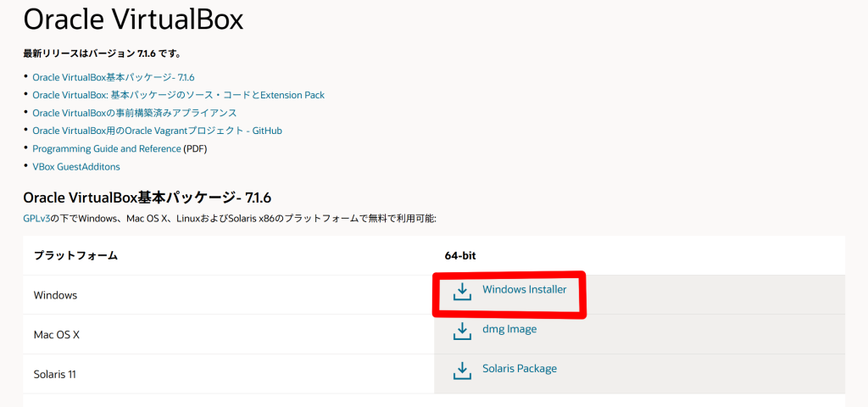The image size is (868, 407).
Task: Open the dmg Image link
Action: (509, 329)
